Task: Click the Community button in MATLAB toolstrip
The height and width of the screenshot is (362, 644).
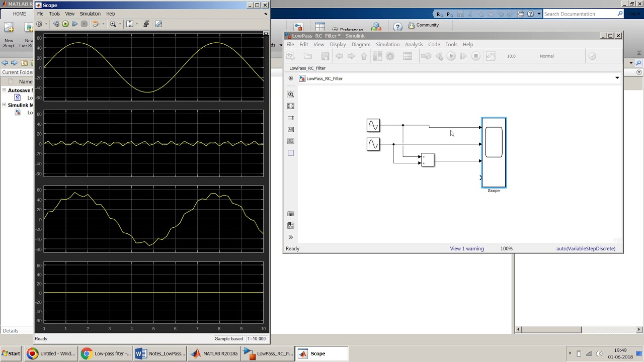Action: [424, 25]
